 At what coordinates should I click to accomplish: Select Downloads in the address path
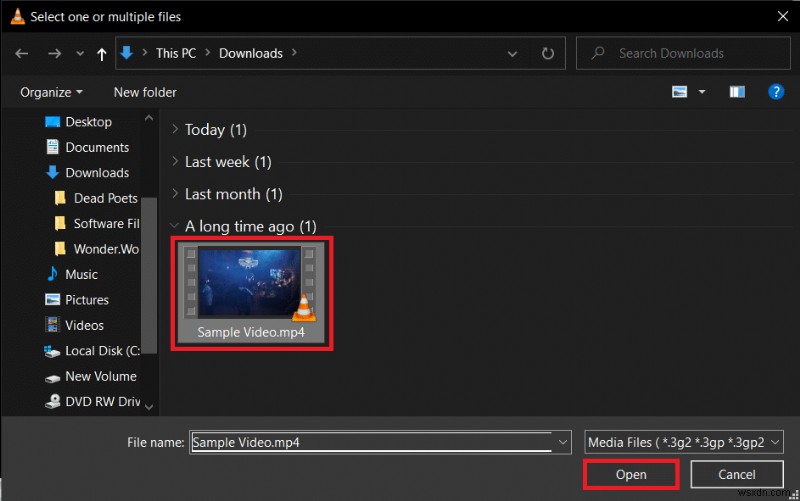(x=251, y=53)
